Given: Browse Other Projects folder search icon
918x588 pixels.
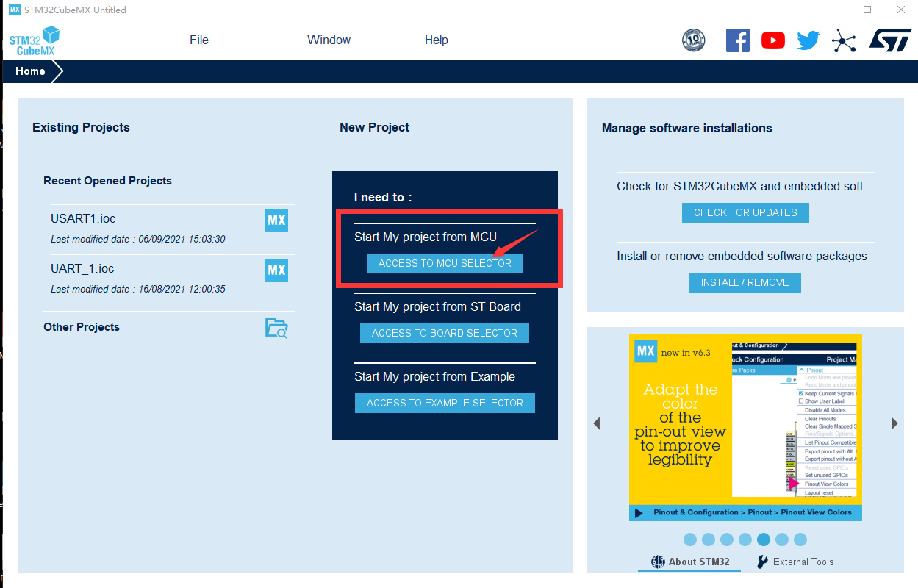Looking at the screenshot, I should click(x=276, y=328).
